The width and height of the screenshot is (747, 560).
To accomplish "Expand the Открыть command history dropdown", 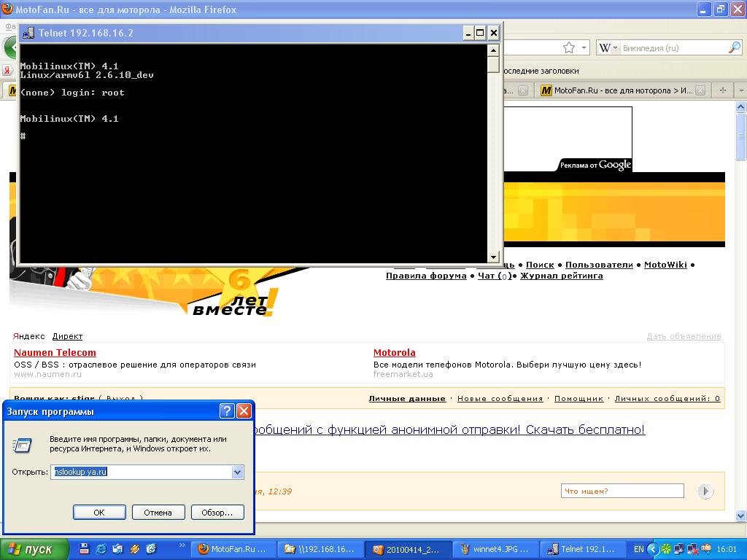I will [237, 472].
